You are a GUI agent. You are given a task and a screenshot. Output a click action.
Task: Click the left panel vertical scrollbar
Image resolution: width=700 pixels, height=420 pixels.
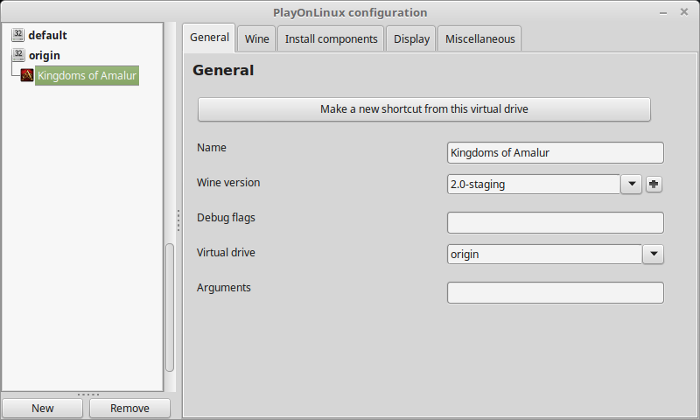[170, 307]
